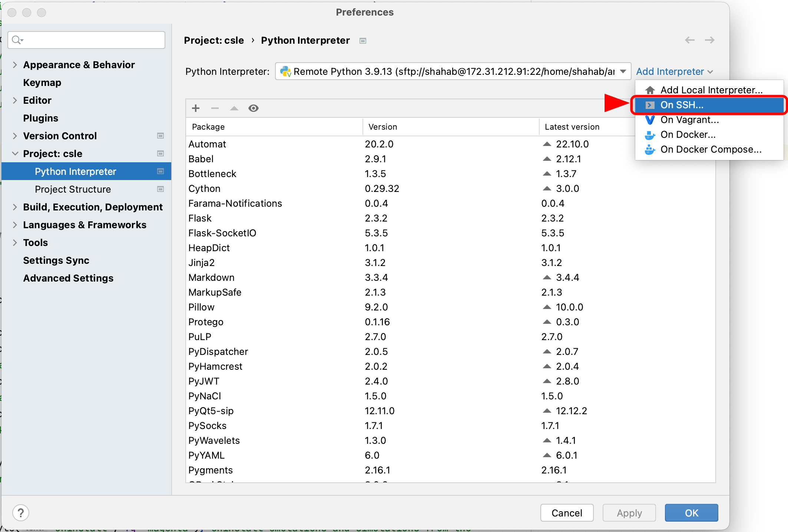This screenshot has height=532, width=788.
Task: Click the plus icon to install a package
Action: click(196, 108)
